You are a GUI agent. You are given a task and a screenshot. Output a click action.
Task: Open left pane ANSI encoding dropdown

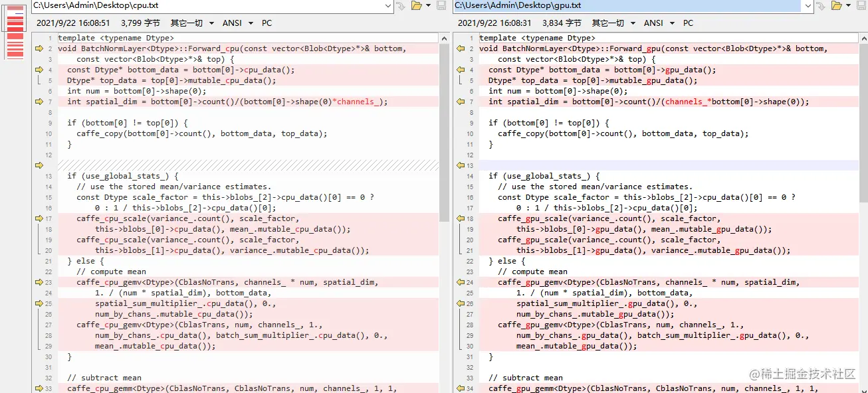(238, 23)
